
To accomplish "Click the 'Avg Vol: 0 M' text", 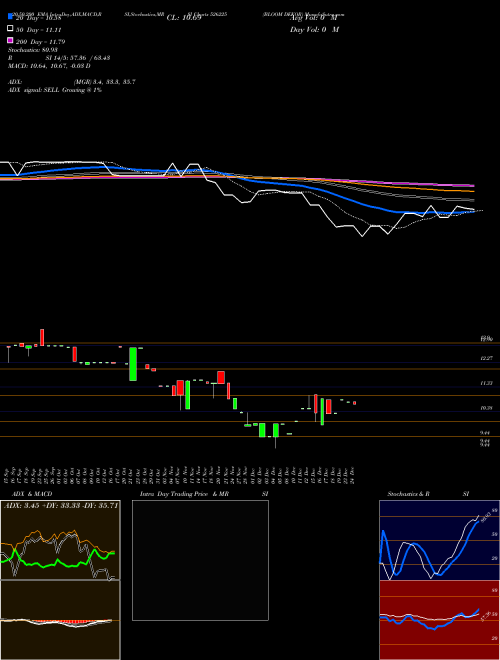I will (x=314, y=18).
